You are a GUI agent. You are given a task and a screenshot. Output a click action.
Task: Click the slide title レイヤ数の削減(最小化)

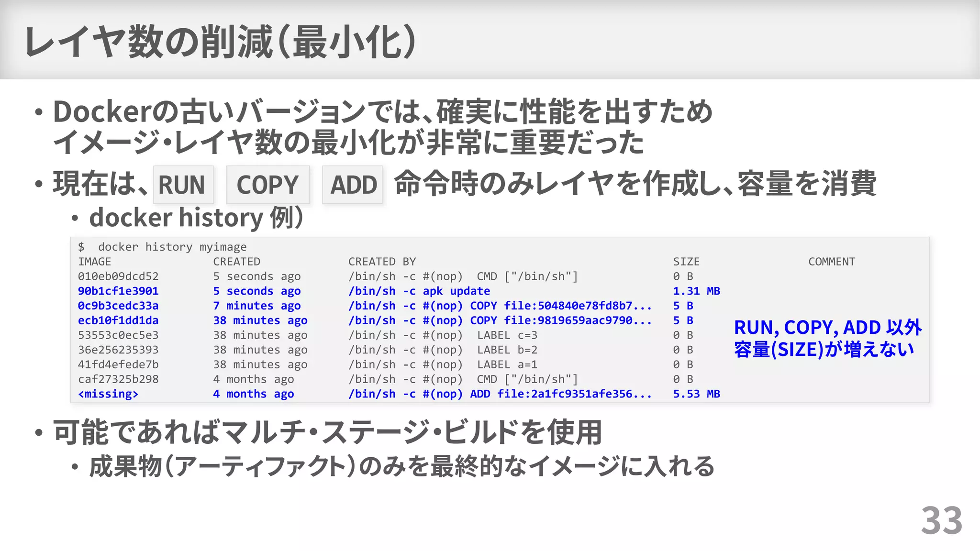click(x=221, y=42)
